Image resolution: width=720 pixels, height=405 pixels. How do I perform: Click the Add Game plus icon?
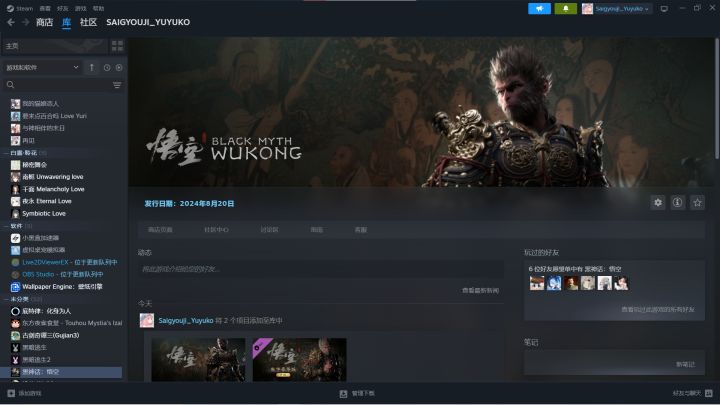point(11,393)
